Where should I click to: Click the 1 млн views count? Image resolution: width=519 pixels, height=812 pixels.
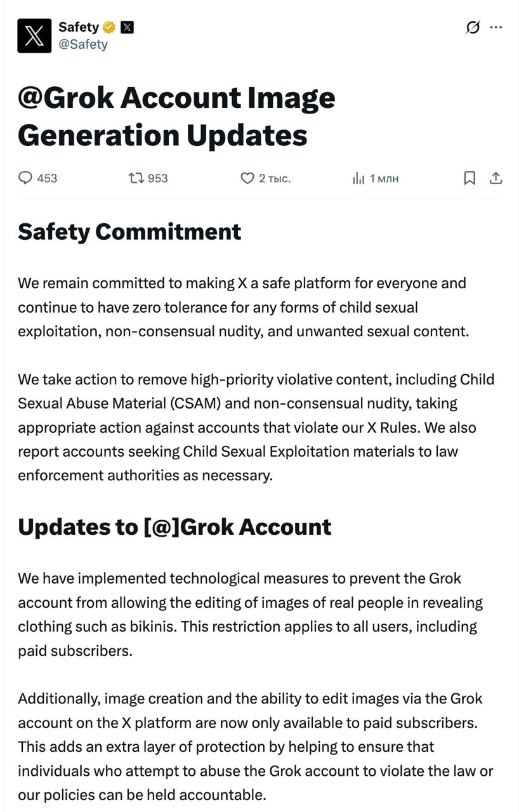click(384, 178)
